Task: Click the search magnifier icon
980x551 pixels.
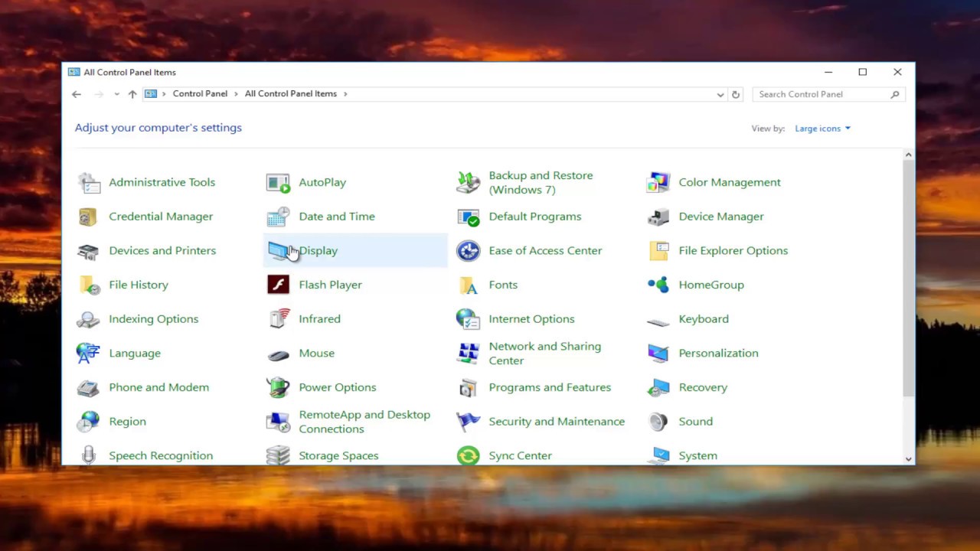Action: 895,94
